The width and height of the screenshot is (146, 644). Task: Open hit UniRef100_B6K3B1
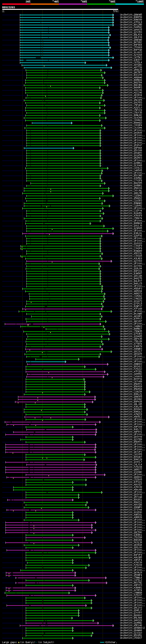pos(131,85)
